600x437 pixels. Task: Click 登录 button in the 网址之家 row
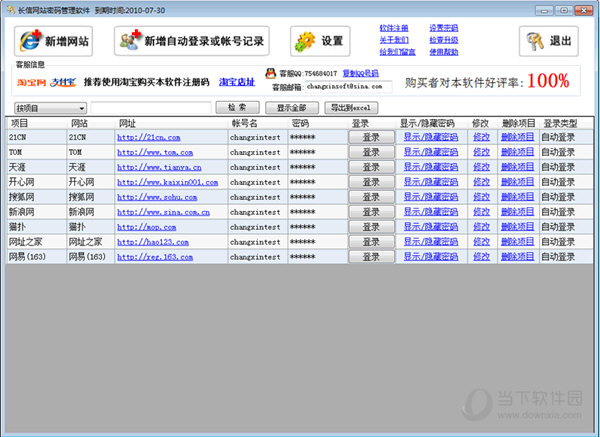(371, 242)
